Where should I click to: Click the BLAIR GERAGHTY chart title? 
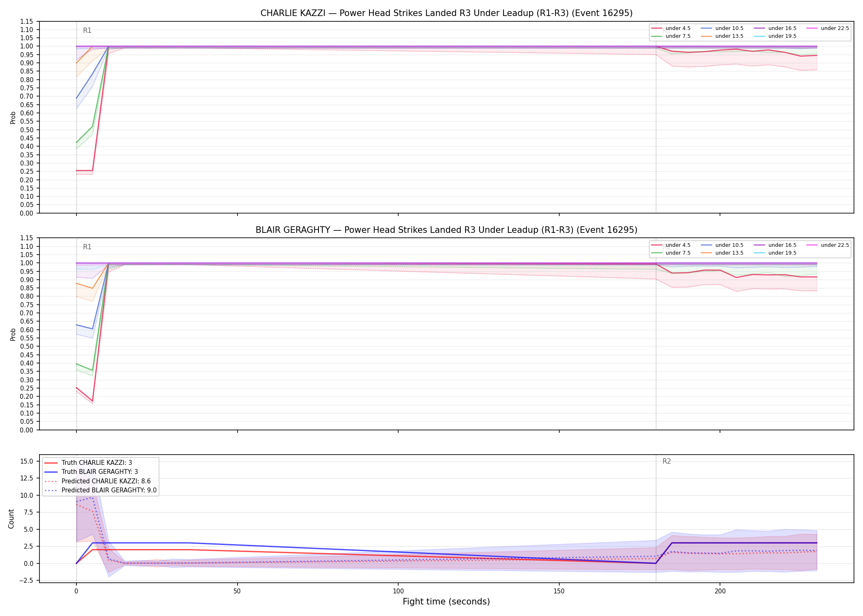(x=446, y=230)
